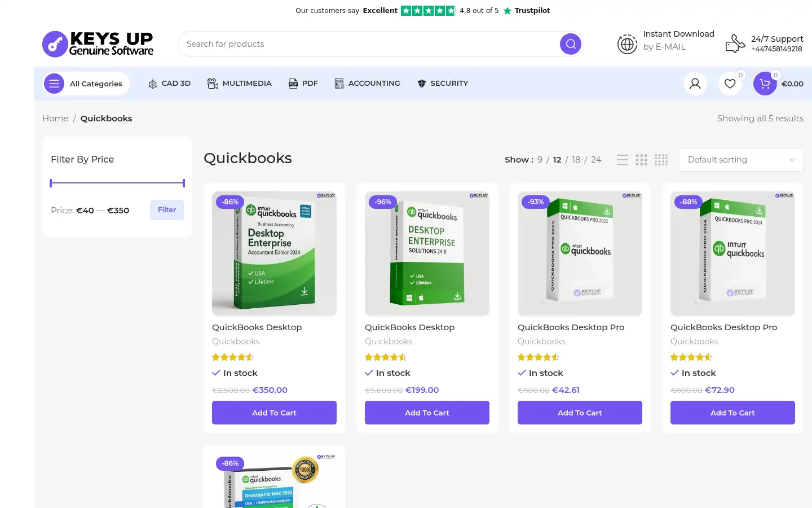Open the Default sorting dropdown

[x=741, y=160]
